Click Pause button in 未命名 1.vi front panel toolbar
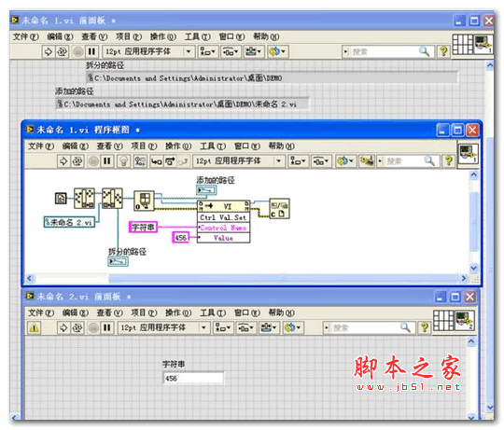Viewport: 504px width, 430px height. tap(91, 51)
